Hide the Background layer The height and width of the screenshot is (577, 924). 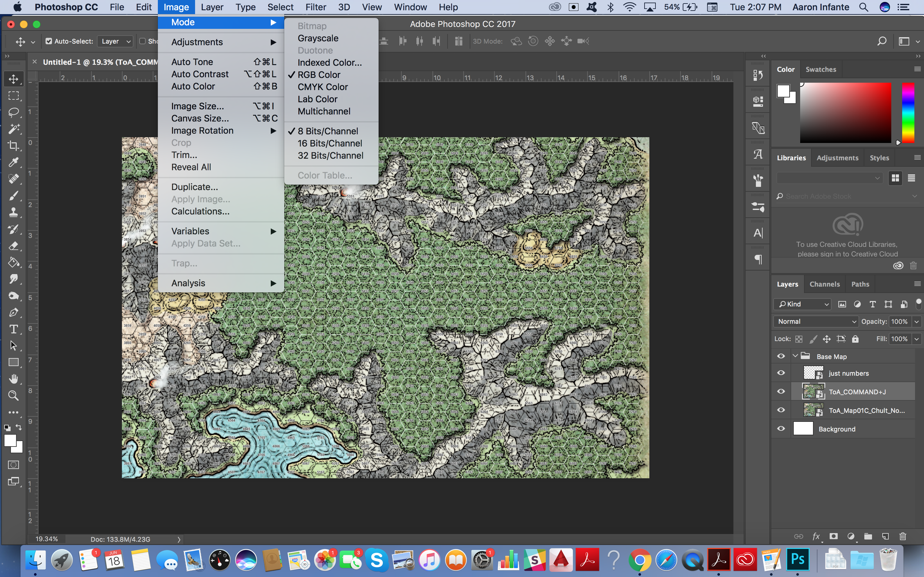[x=781, y=429]
